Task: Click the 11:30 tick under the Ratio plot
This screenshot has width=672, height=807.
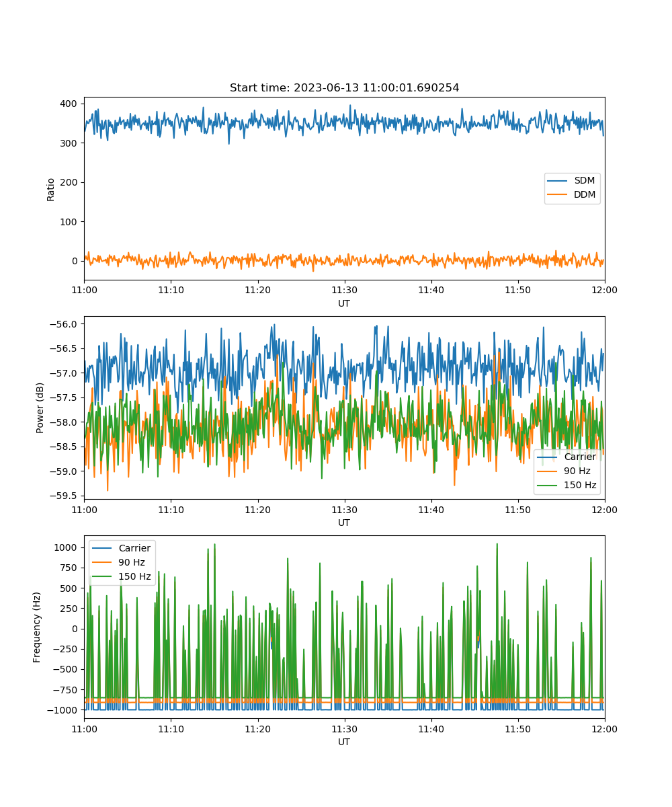Action: (344, 290)
